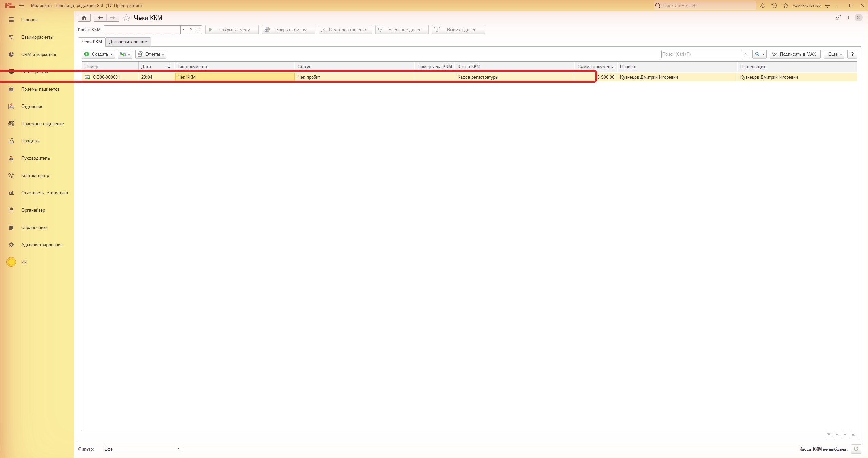The height and width of the screenshot is (458, 868).
Task: Open history clock icon in title bar
Action: pyautogui.click(x=774, y=5)
